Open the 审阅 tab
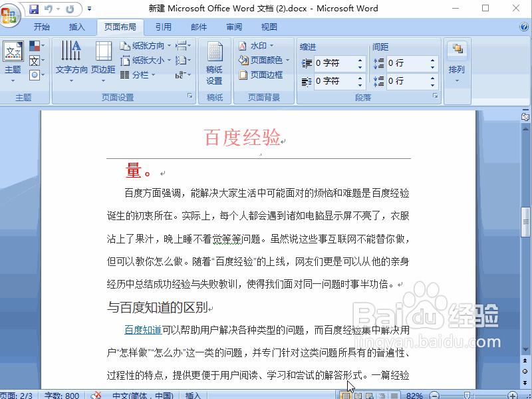 pyautogui.click(x=234, y=27)
